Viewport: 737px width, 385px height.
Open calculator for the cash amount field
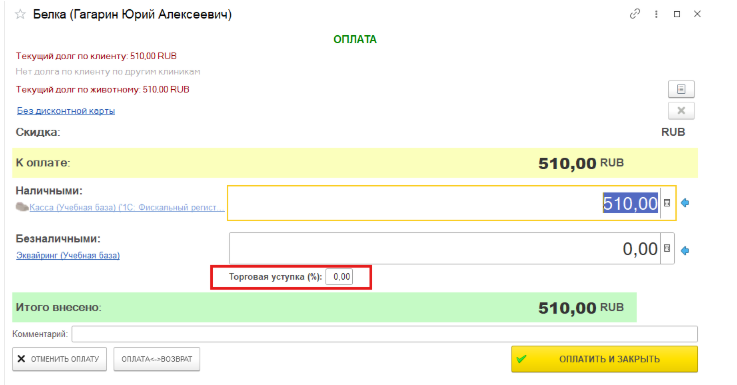pos(667,203)
